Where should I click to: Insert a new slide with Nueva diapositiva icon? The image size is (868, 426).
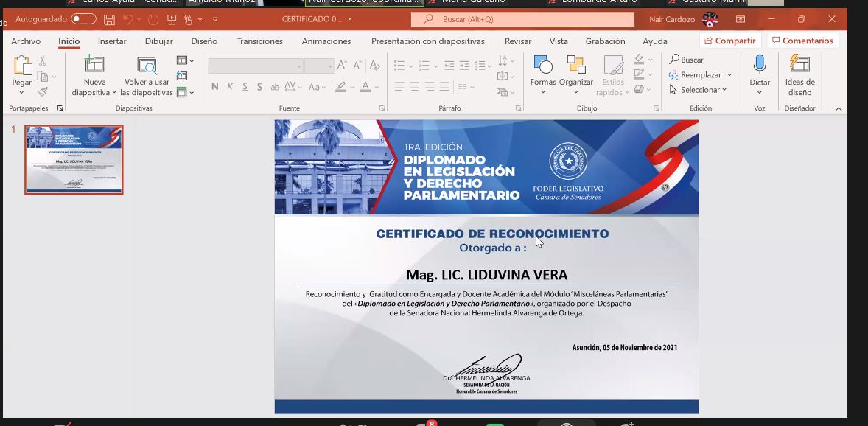[x=94, y=64]
